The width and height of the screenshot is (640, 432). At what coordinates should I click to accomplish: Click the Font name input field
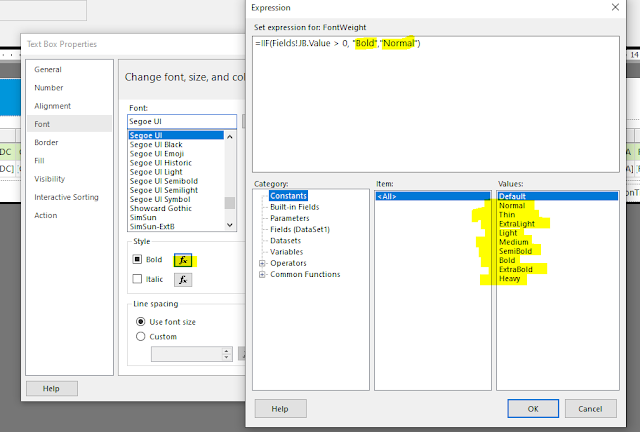coord(182,122)
